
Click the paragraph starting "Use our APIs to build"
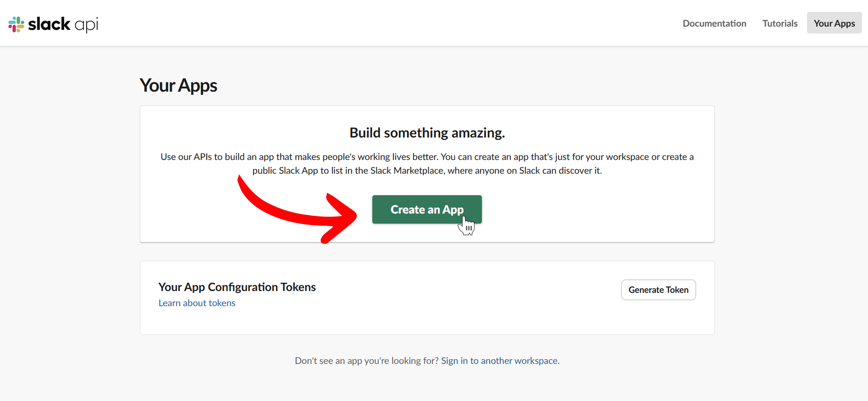click(427, 164)
